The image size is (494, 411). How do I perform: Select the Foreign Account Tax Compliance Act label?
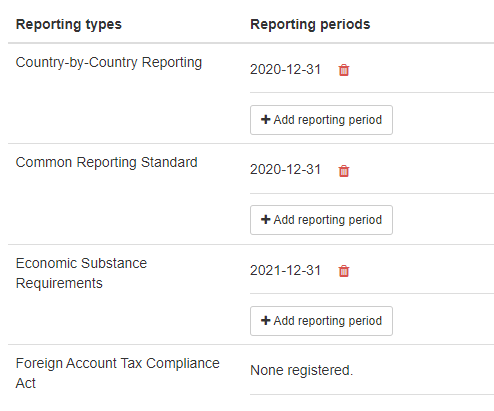[x=117, y=373]
